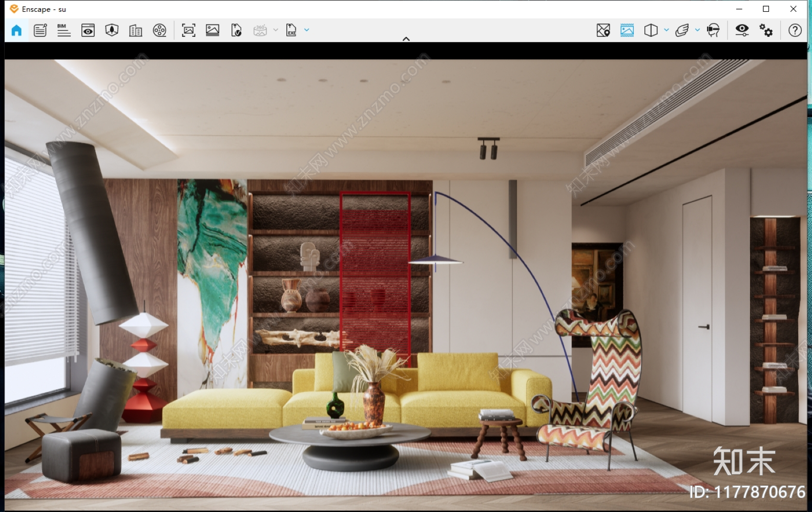Enable the VR Headset icon
Image resolution: width=812 pixels, height=512 pixels.
pyautogui.click(x=713, y=30)
